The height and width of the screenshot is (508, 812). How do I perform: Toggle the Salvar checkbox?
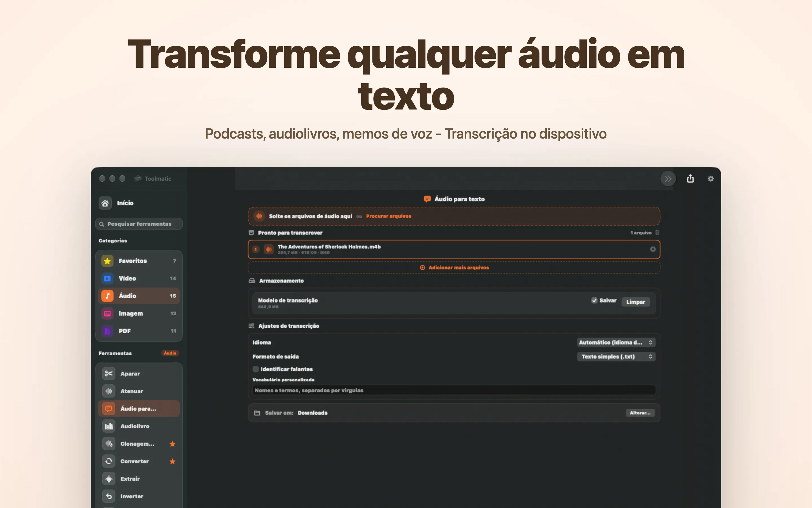(x=594, y=300)
